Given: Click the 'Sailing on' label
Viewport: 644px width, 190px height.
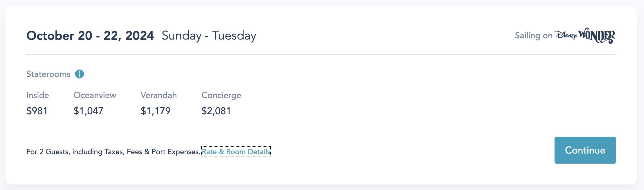Looking at the screenshot, I should [x=533, y=36].
